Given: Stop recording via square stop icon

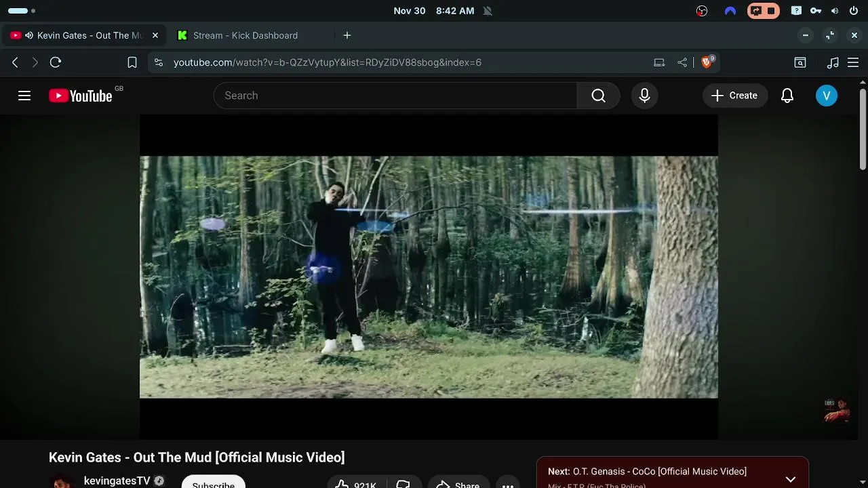Looking at the screenshot, I should (x=771, y=11).
